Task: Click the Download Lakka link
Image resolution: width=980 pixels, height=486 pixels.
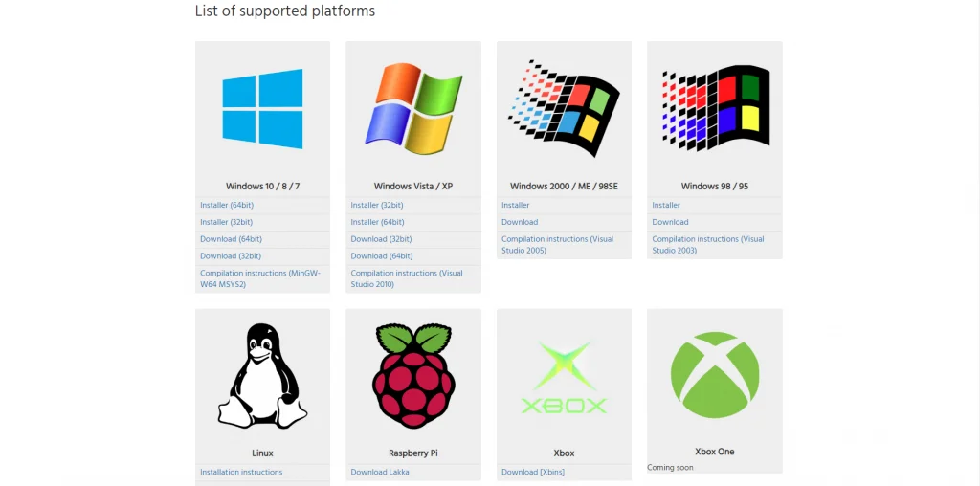Action: pos(380,473)
